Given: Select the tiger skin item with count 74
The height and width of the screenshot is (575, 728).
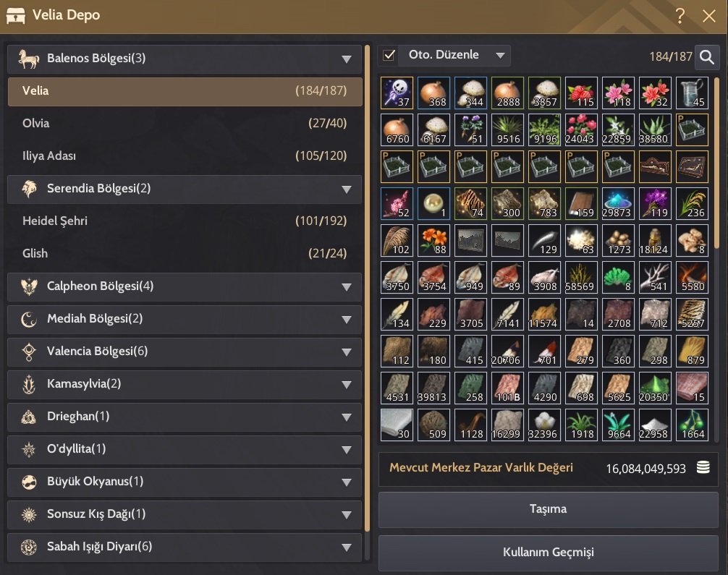Looking at the screenshot, I should (470, 203).
